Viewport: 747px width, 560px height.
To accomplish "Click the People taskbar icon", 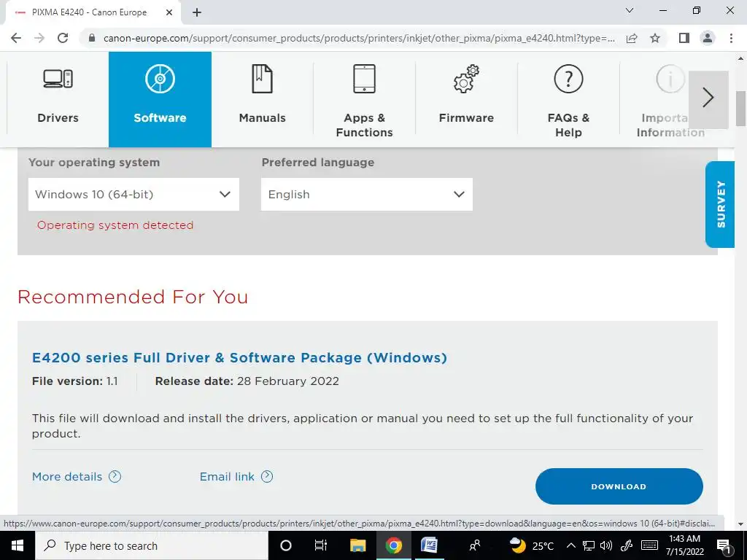I will 474,545.
